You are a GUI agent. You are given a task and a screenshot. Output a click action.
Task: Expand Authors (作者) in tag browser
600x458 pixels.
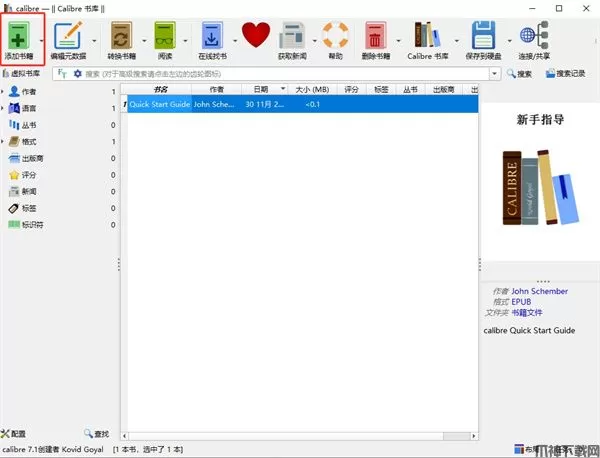2,91
